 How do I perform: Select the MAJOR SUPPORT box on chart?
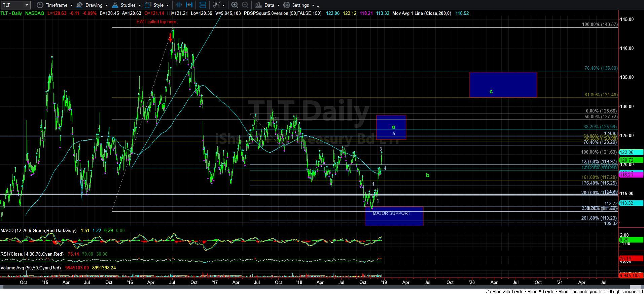pyautogui.click(x=394, y=216)
